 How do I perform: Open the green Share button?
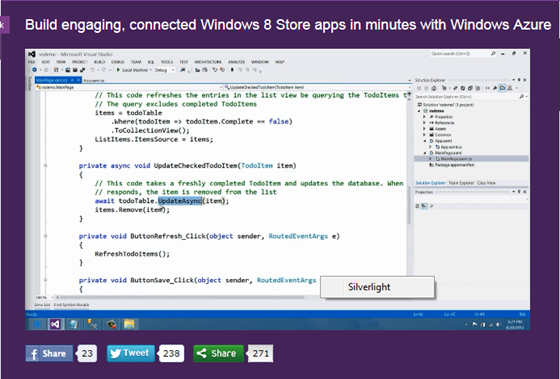pos(218,353)
